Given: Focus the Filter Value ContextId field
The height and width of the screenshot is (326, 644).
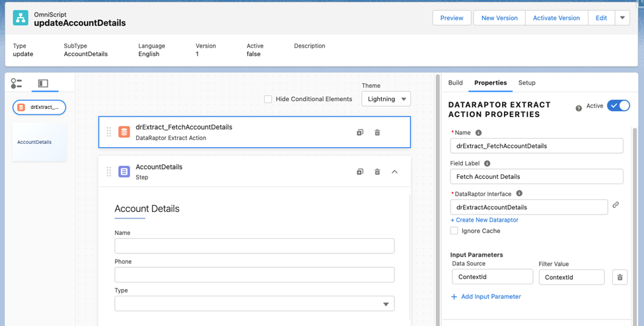Looking at the screenshot, I should pyautogui.click(x=572, y=277).
